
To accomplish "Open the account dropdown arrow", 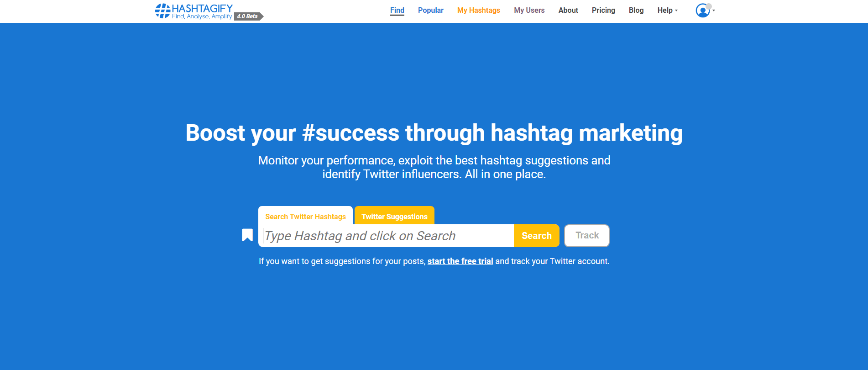I will 714,11.
